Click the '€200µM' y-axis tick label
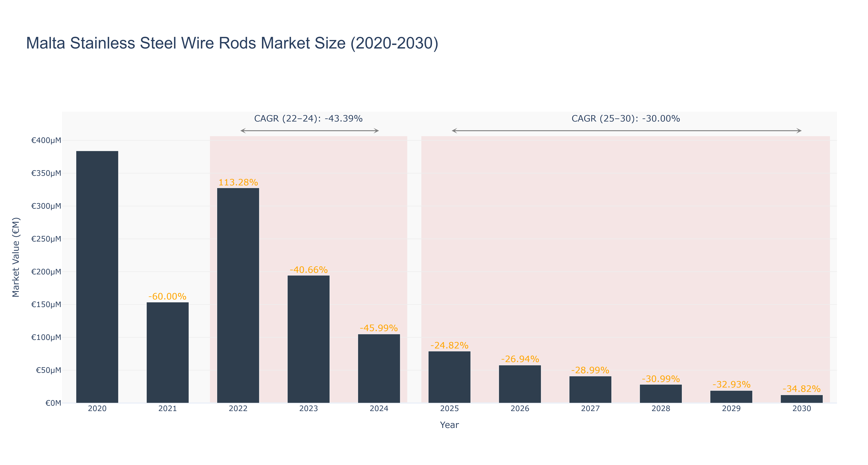868x465 pixels. [46, 272]
